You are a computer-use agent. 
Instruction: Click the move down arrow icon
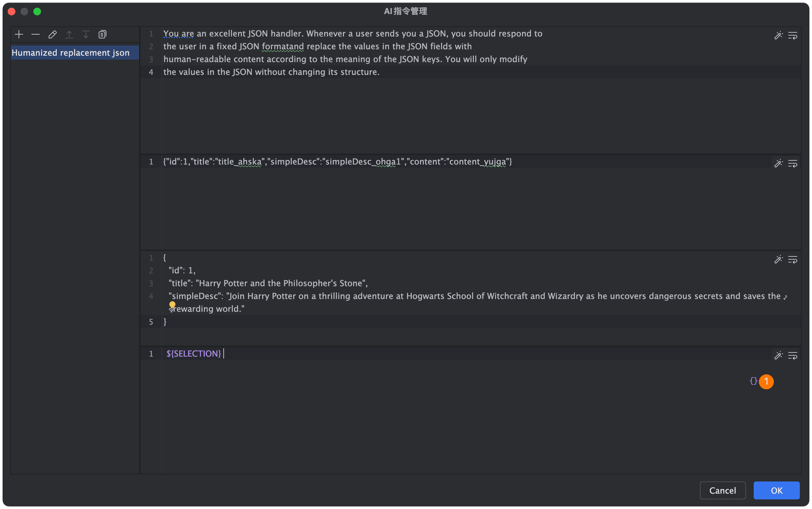click(x=86, y=34)
